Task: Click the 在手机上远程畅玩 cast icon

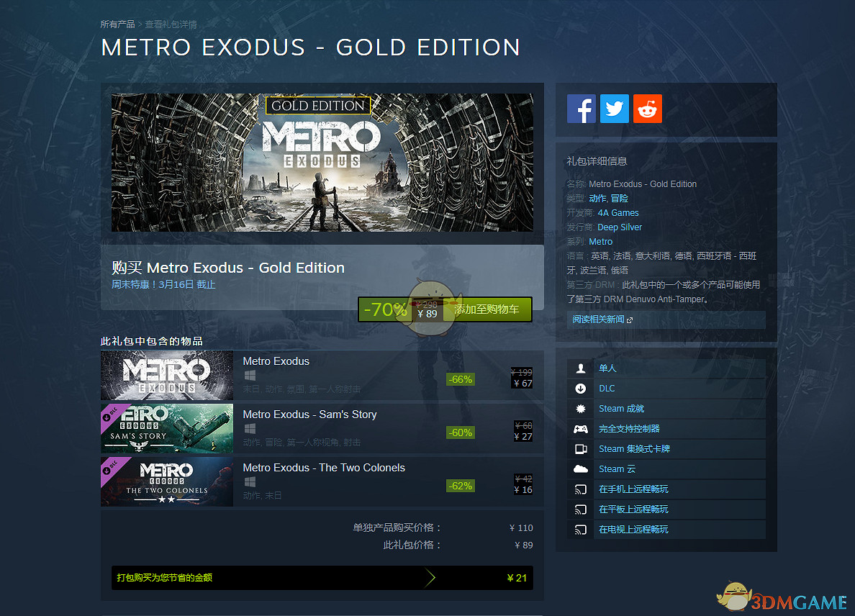Action: pyautogui.click(x=581, y=489)
